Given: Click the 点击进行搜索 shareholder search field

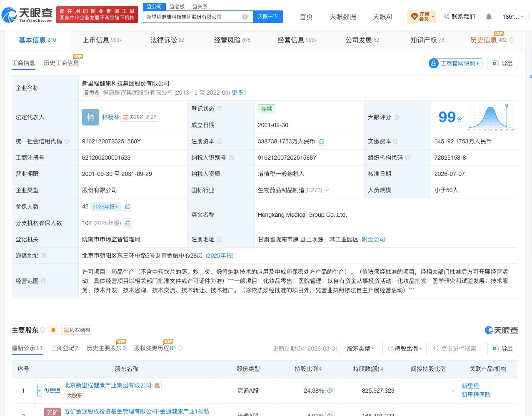Looking at the screenshot, I should tap(457, 348).
